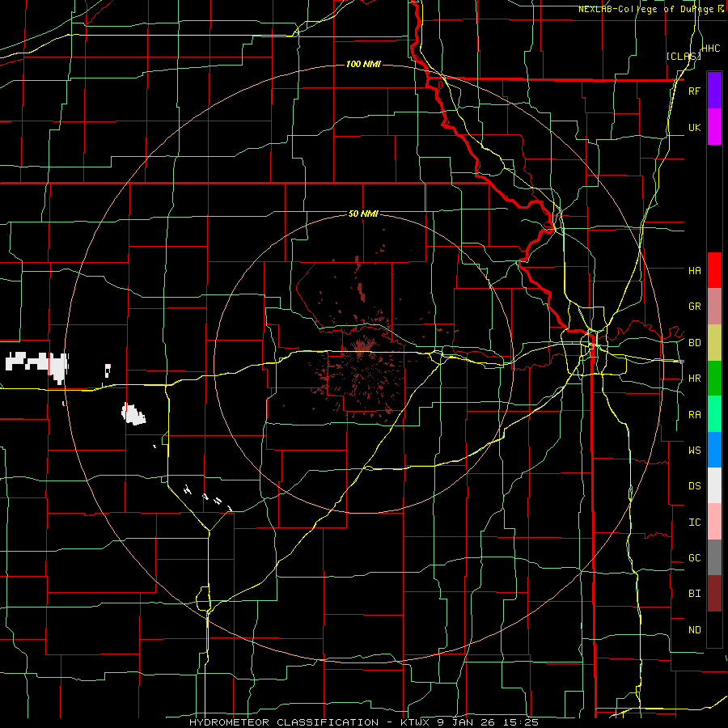The height and width of the screenshot is (728, 728).
Task: Click the DS white legend swatch
Action: 714,485
